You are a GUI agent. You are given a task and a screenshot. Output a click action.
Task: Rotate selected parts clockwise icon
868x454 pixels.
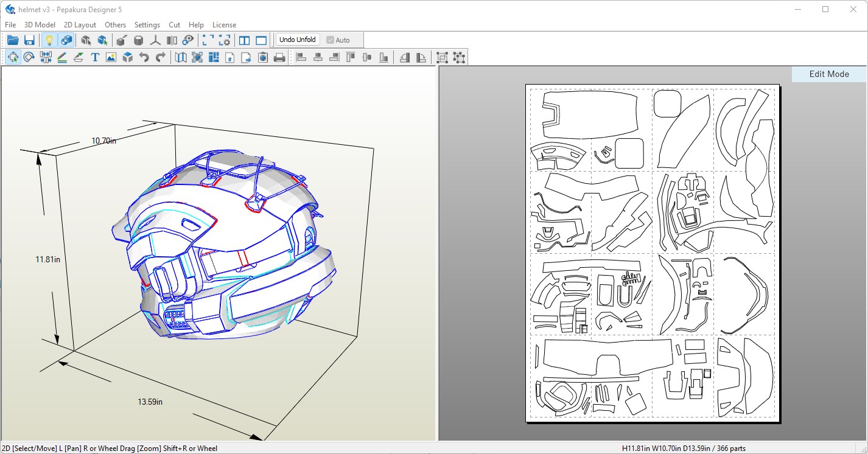pyautogui.click(x=421, y=57)
